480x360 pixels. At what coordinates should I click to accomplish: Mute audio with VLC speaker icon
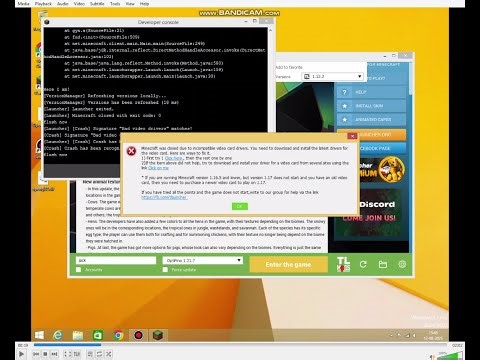click(x=432, y=357)
